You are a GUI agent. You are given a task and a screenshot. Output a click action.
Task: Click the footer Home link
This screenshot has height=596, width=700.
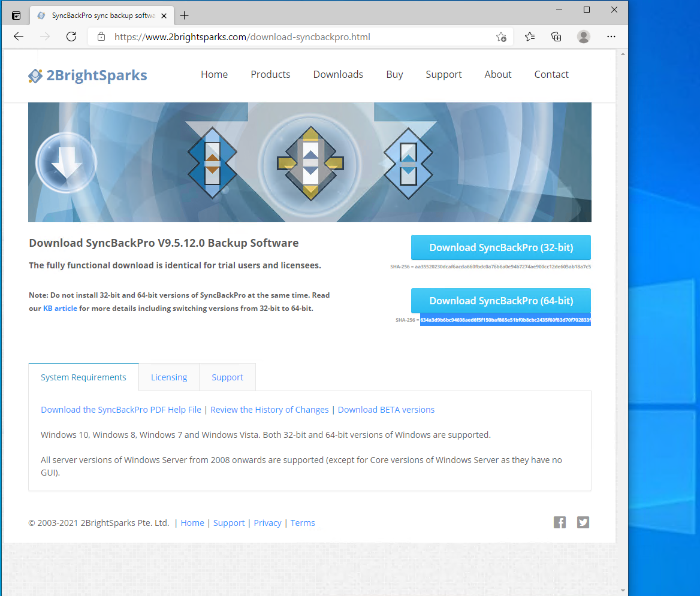click(x=192, y=523)
